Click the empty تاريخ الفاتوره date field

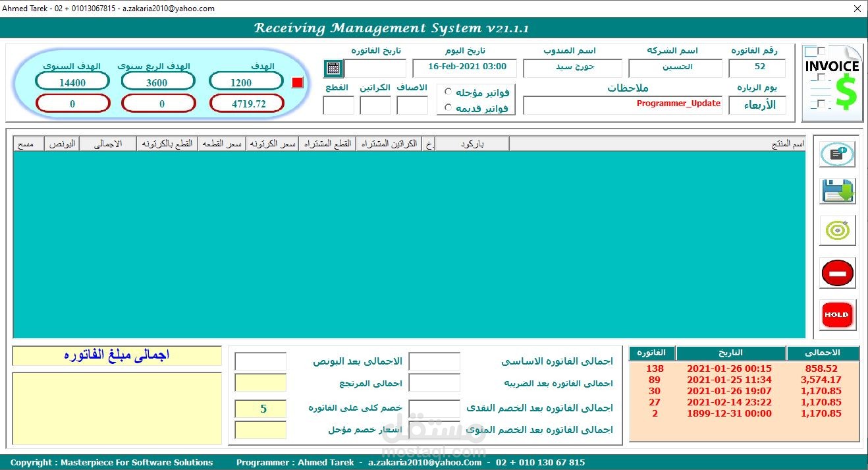[375, 68]
